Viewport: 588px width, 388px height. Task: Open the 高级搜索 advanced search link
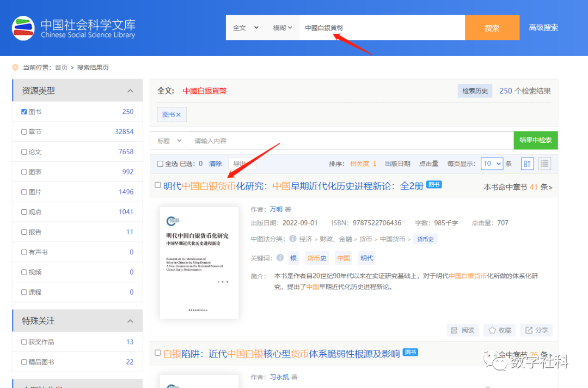coord(543,28)
